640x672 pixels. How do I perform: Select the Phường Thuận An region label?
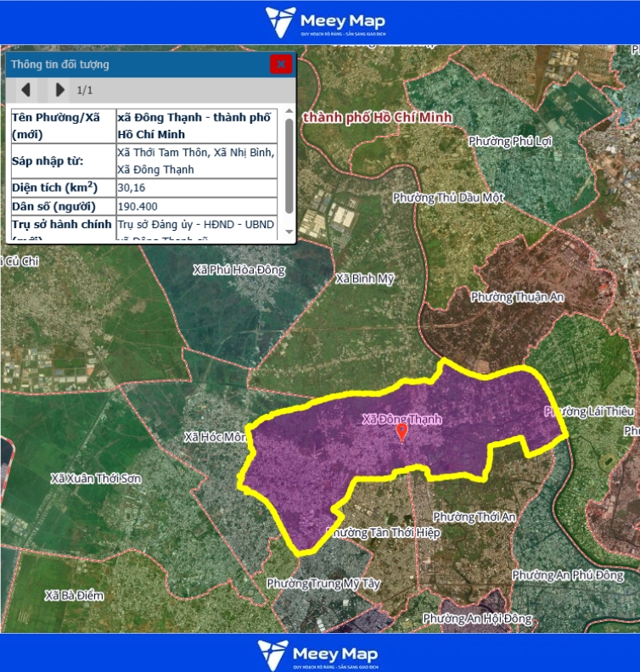tap(517, 297)
